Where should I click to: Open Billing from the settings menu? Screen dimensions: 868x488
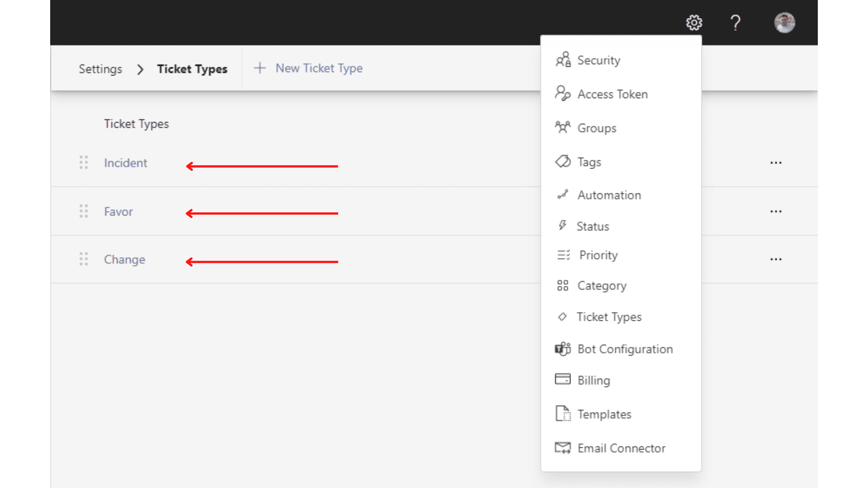(593, 380)
